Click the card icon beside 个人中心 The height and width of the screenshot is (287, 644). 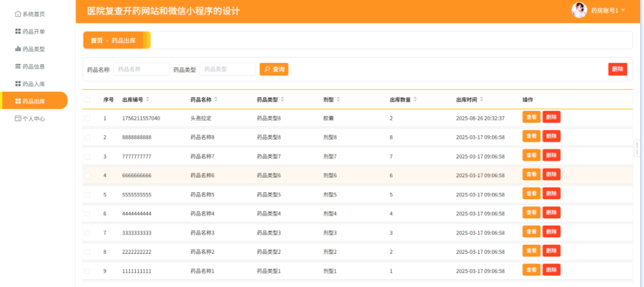click(18, 119)
